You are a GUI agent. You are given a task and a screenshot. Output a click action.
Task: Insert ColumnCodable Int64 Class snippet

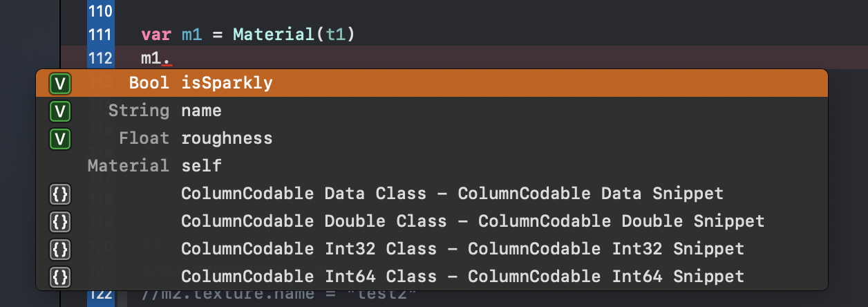click(462, 277)
